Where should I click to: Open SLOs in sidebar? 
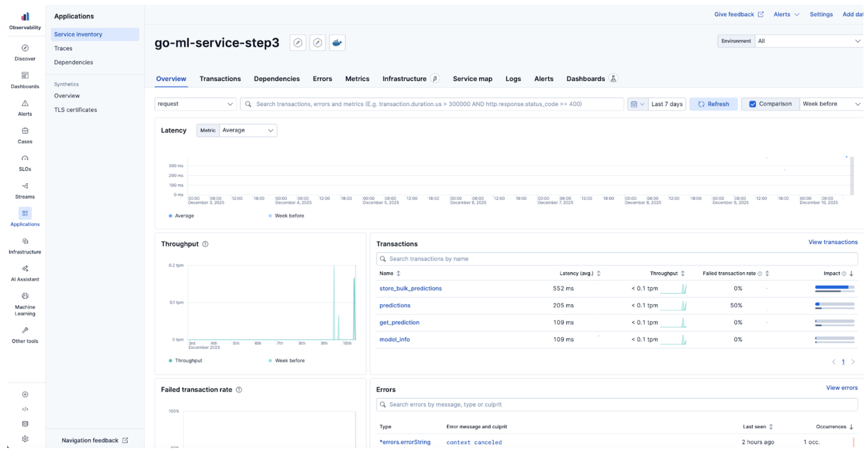click(x=25, y=163)
